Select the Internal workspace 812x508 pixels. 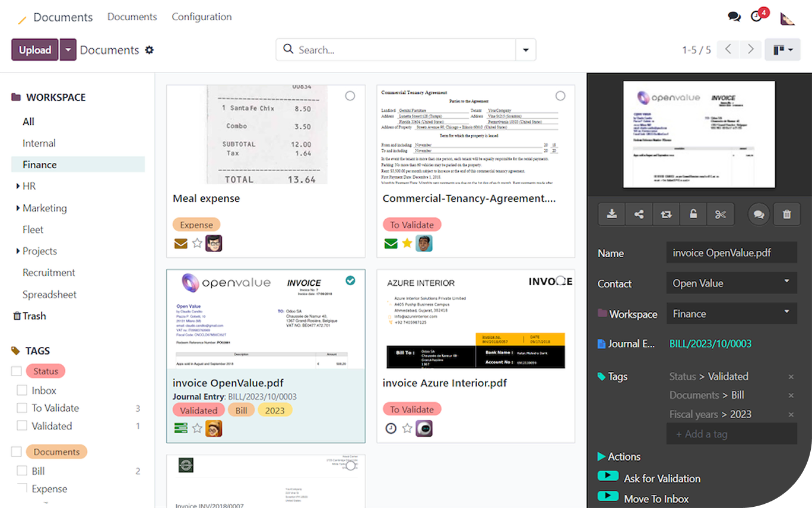click(x=39, y=143)
